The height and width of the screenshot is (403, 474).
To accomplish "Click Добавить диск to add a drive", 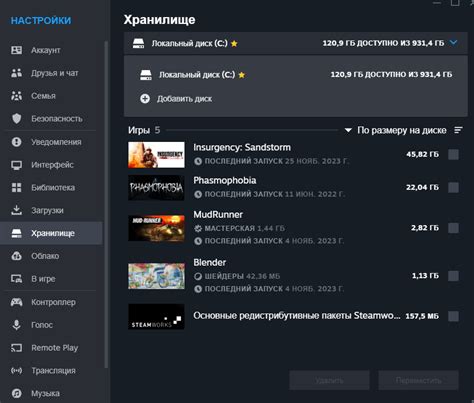I will [x=184, y=99].
